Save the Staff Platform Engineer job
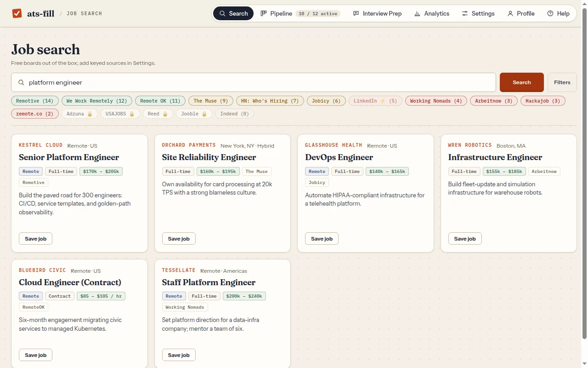This screenshot has height=368, width=588. [179, 355]
